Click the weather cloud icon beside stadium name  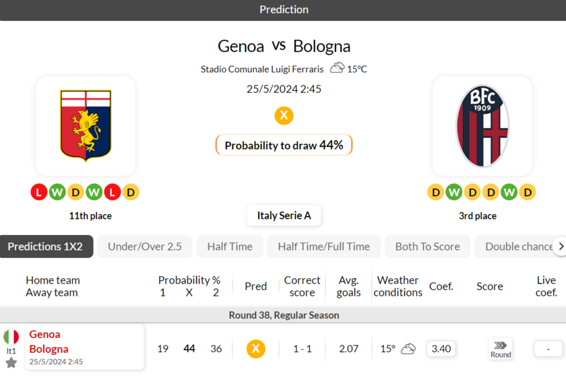337,68
